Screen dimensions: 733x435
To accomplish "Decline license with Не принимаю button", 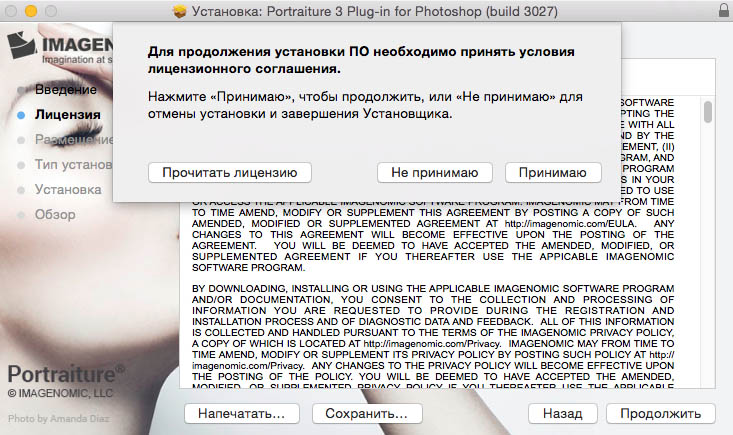I will [435, 173].
